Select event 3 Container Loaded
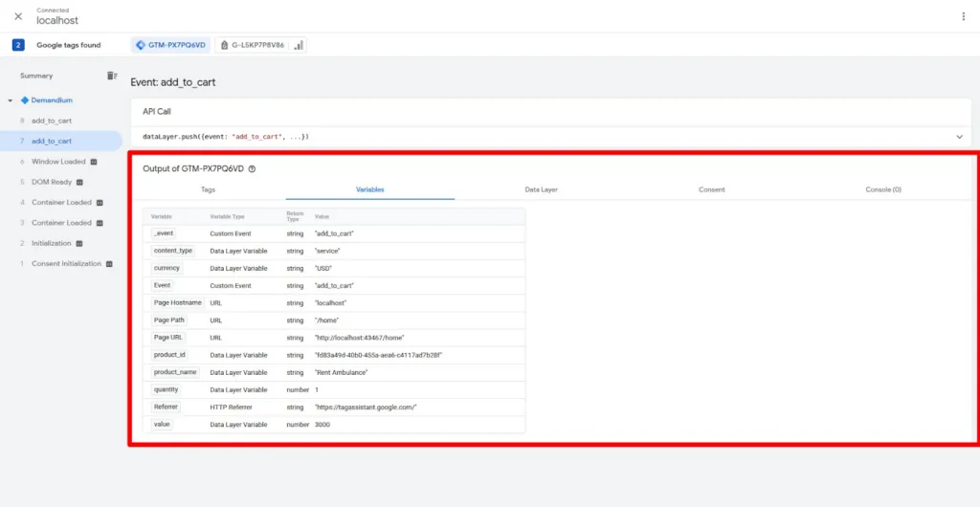Viewport: 980px width, 507px height. [x=60, y=222]
